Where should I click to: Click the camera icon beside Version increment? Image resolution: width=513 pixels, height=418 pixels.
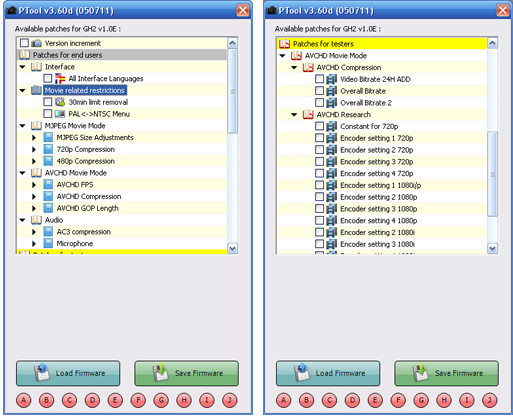[x=36, y=43]
